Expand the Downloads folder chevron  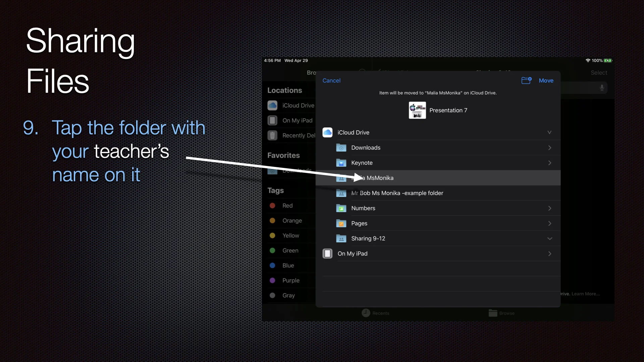(549, 148)
